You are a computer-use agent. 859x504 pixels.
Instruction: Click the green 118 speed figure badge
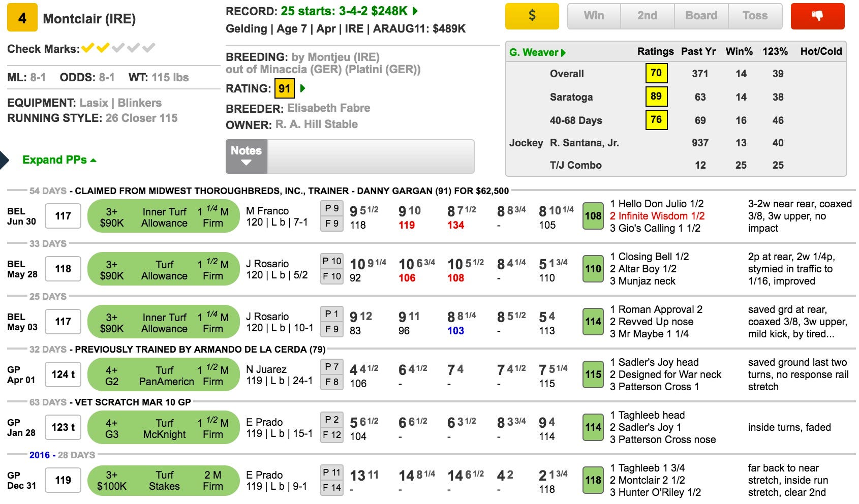click(x=593, y=480)
